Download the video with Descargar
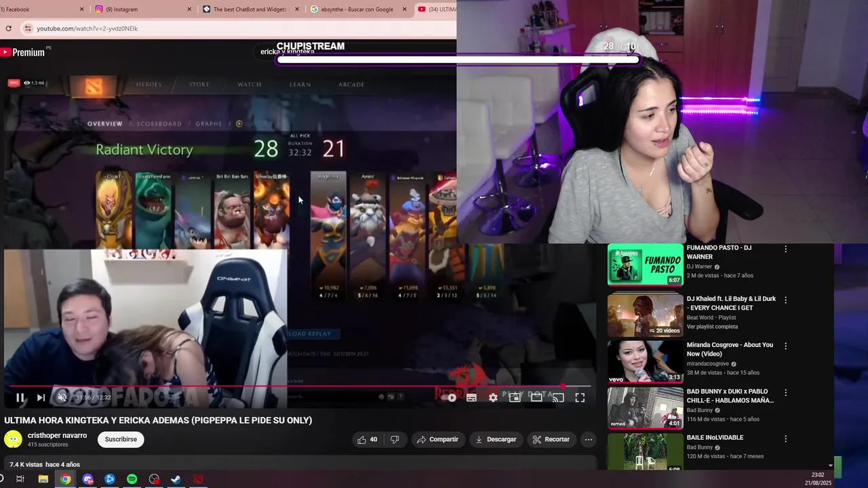Image resolution: width=868 pixels, height=488 pixels. (x=496, y=439)
